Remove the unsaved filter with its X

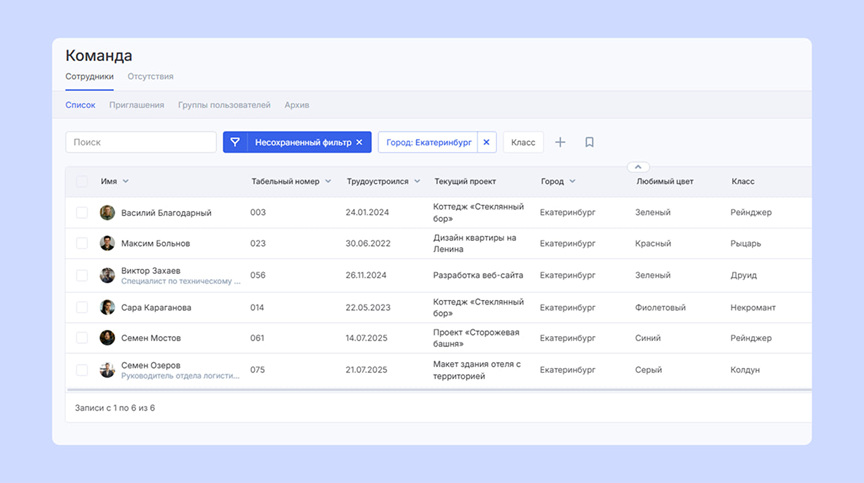point(360,143)
